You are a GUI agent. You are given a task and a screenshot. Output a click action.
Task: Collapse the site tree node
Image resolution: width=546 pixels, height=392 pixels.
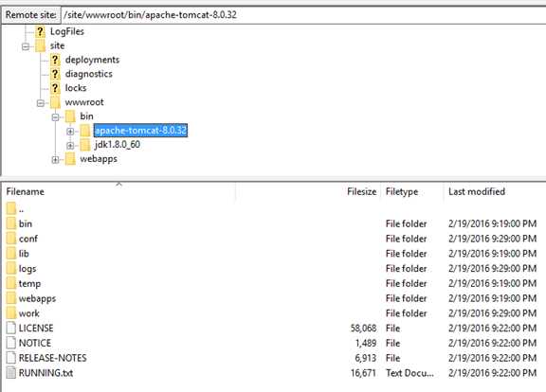click(26, 46)
